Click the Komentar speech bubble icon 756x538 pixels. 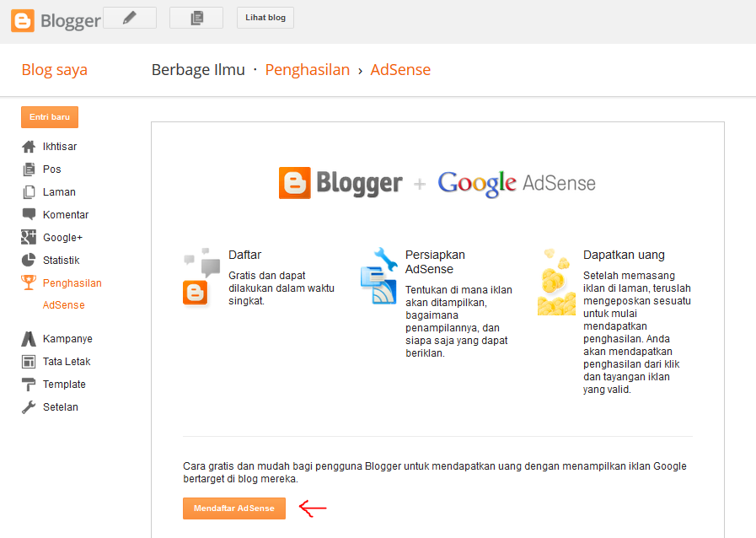29,214
